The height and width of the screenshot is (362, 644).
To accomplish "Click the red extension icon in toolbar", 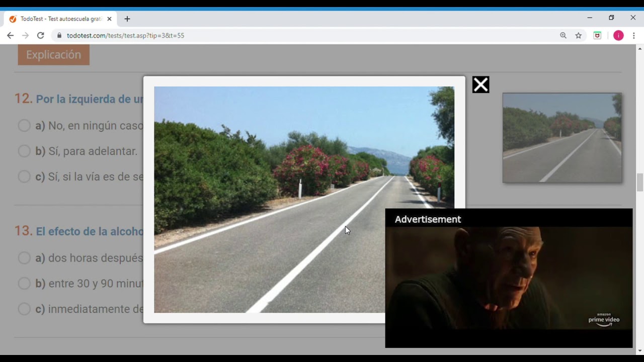I will pyautogui.click(x=597, y=35).
